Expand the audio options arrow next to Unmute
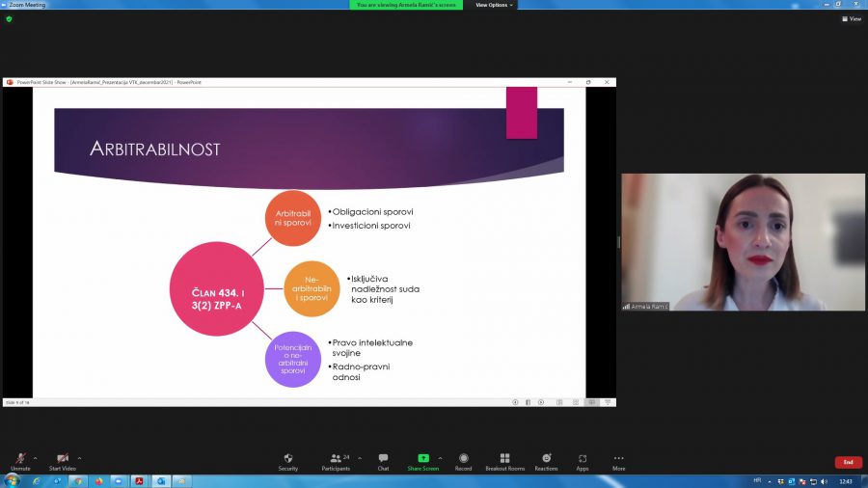 (x=36, y=458)
